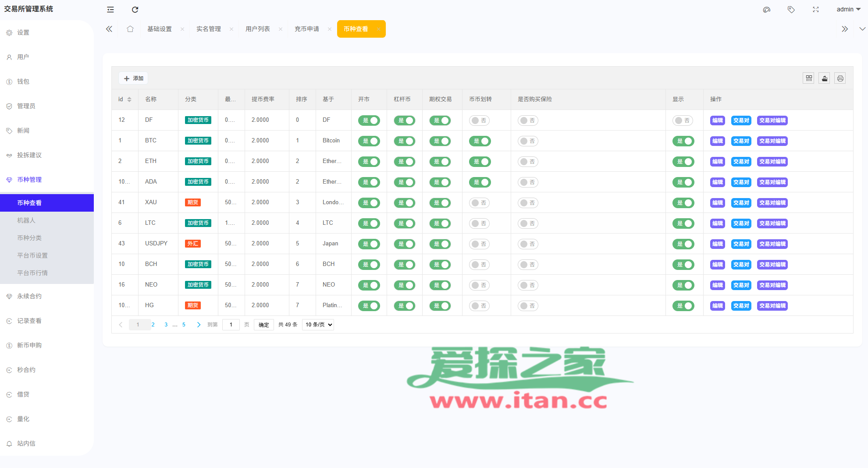The image size is (868, 468).
Task: Click the export table icon
Action: 825,78
